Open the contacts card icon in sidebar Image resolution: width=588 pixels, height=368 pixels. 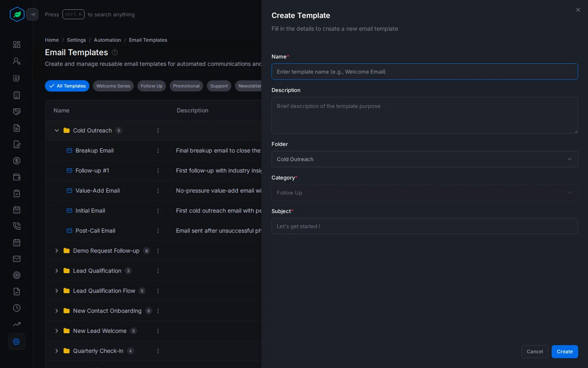point(17,78)
